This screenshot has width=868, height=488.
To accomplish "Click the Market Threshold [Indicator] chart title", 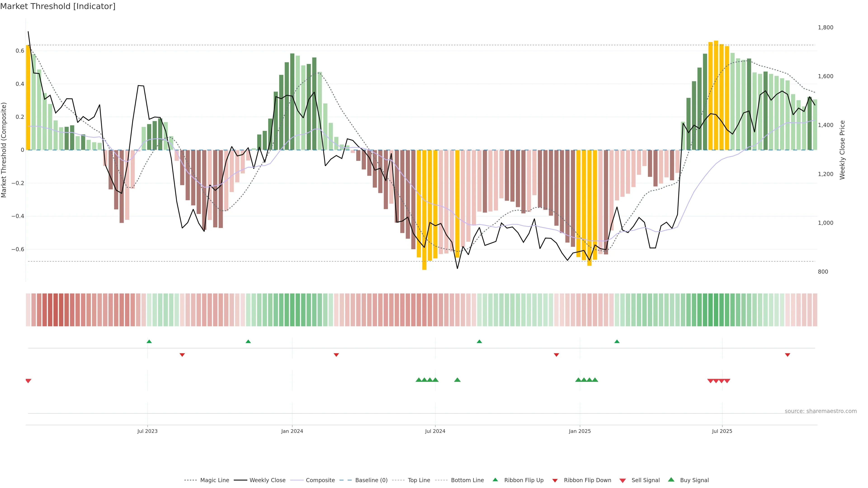I will click(58, 6).
